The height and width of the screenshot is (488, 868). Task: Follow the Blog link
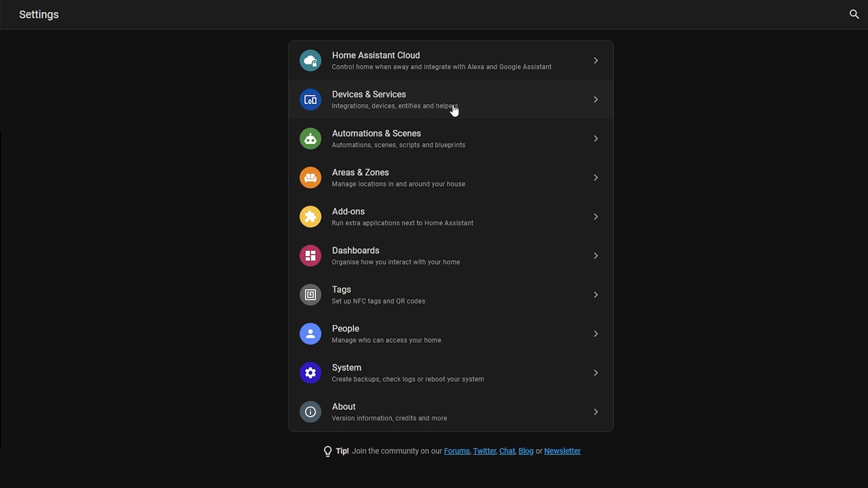[526, 451]
